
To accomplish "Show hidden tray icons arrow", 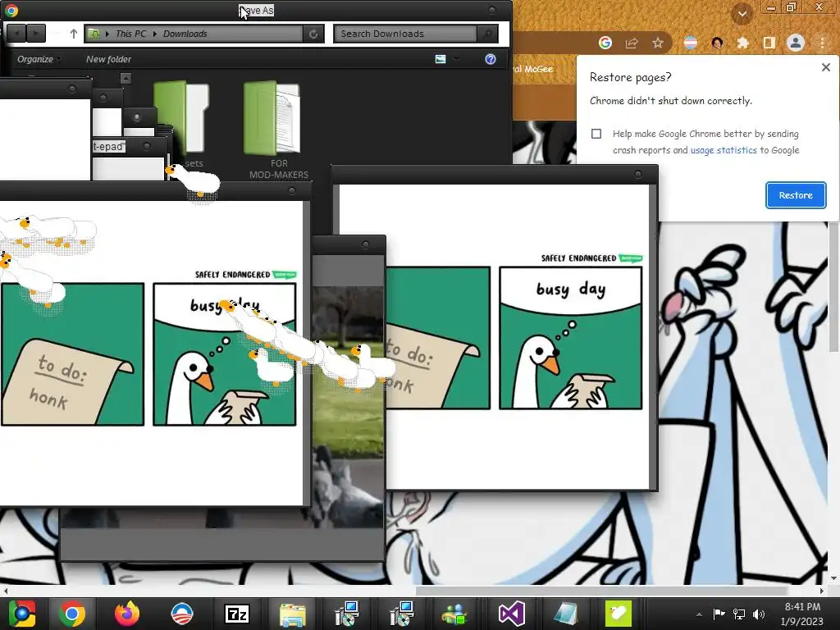I will pyautogui.click(x=699, y=614).
